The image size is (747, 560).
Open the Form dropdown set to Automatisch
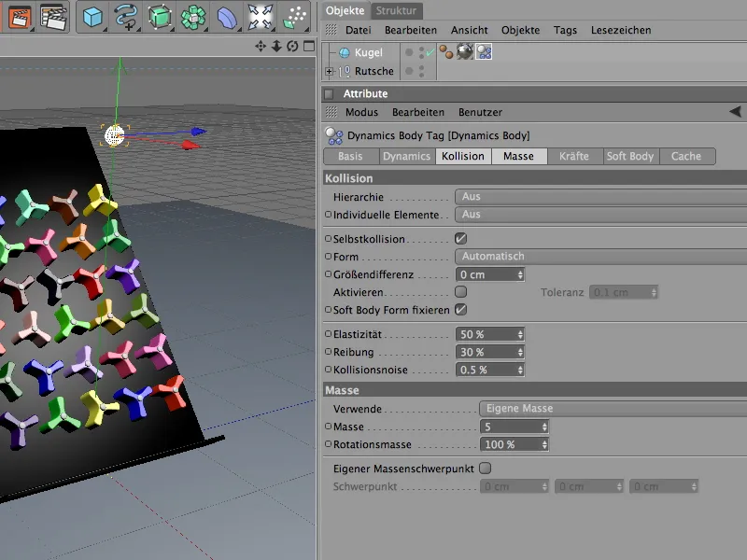coord(599,257)
